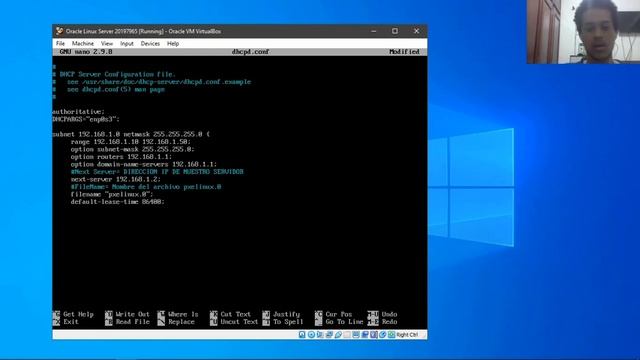Open the Input menu
Image resolution: width=640 pixels, height=360 pixels.
tap(127, 43)
